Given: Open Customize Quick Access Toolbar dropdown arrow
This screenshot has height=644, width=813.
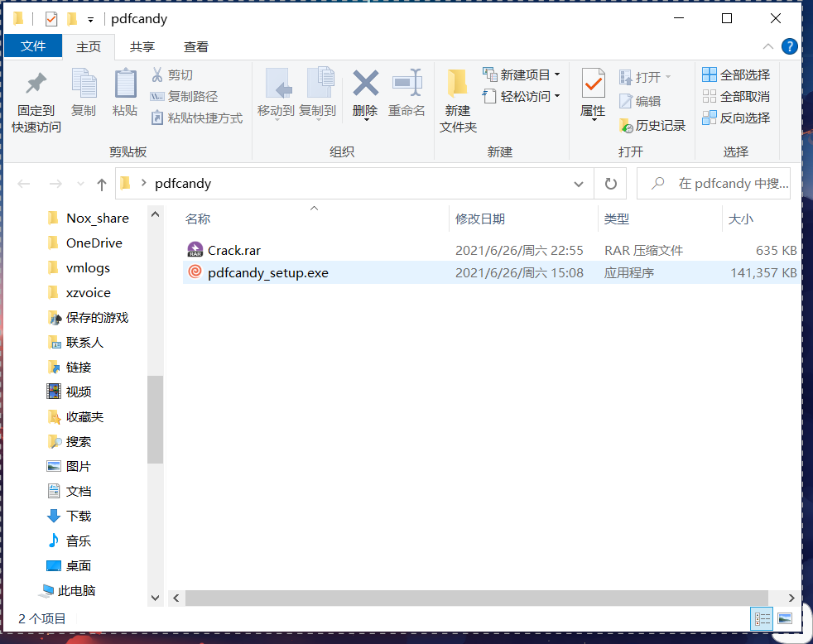Looking at the screenshot, I should pyautogui.click(x=91, y=20).
